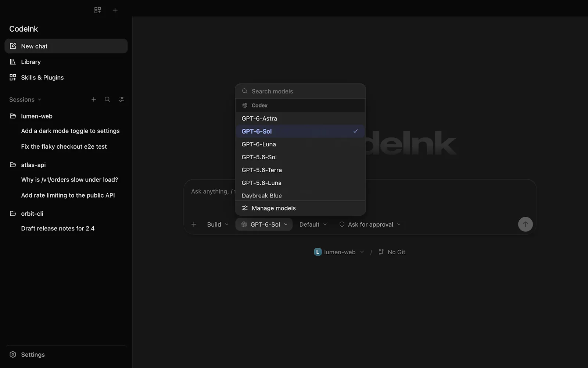Open the Default effort dropdown
Image resolution: width=588 pixels, height=368 pixels.
pyautogui.click(x=313, y=224)
